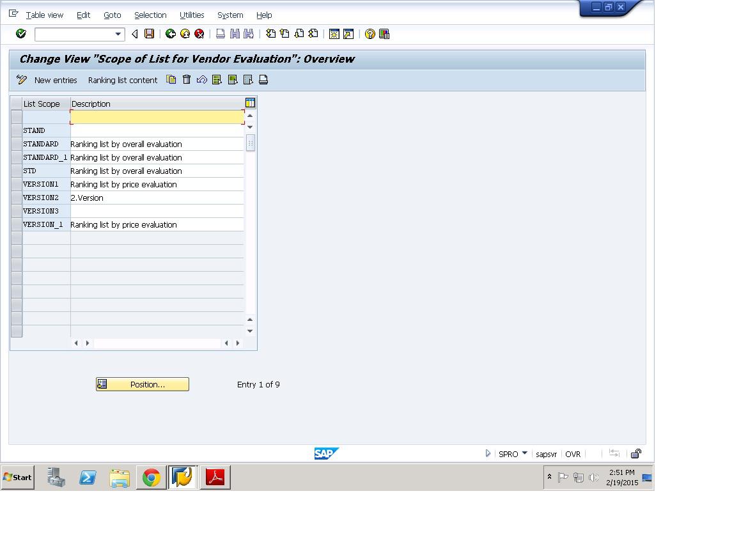Open the System menu
Viewport: 748px width, 560px height.
tap(230, 15)
